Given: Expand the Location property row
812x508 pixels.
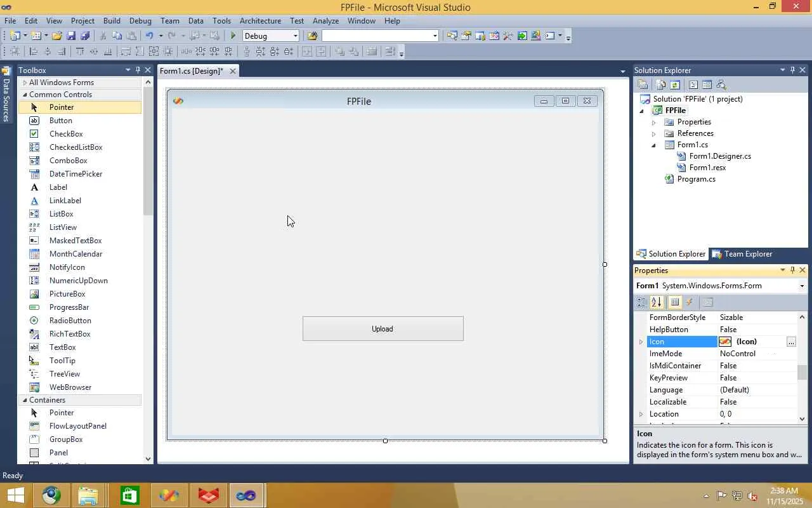Looking at the screenshot, I should pos(641,415).
